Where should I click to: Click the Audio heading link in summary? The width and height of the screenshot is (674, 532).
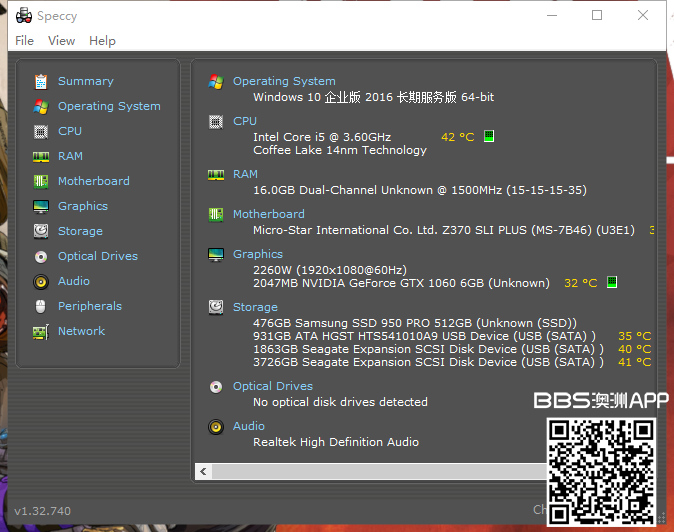click(x=248, y=426)
